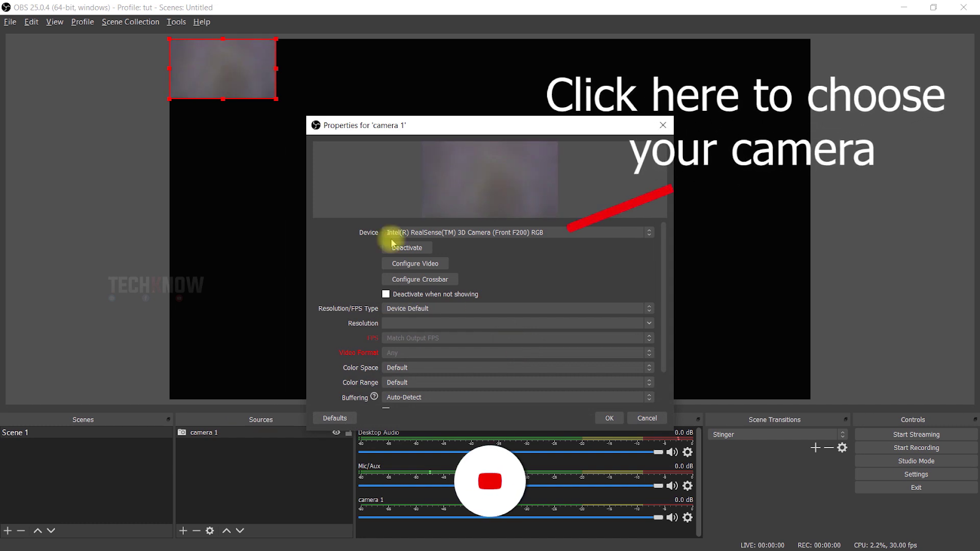Screen dimensions: 980x551
Task: Mute camera 1 audio speaker icon
Action: pos(673,517)
